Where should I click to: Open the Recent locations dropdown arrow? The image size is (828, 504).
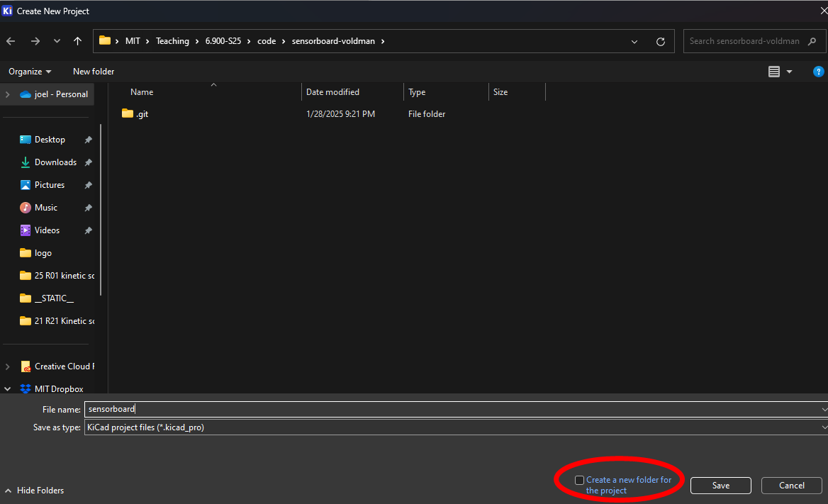57,41
